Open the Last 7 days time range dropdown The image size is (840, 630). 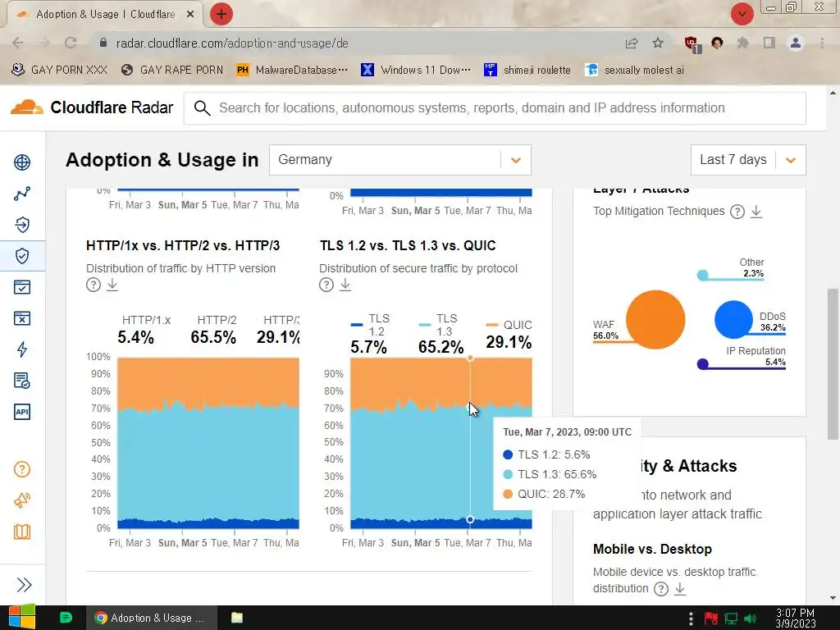tap(748, 160)
